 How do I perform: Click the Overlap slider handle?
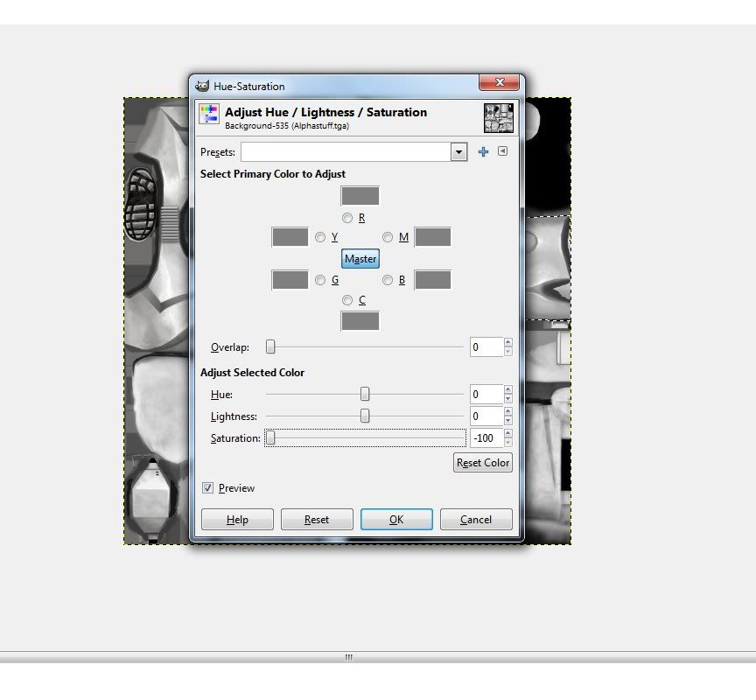(270, 346)
